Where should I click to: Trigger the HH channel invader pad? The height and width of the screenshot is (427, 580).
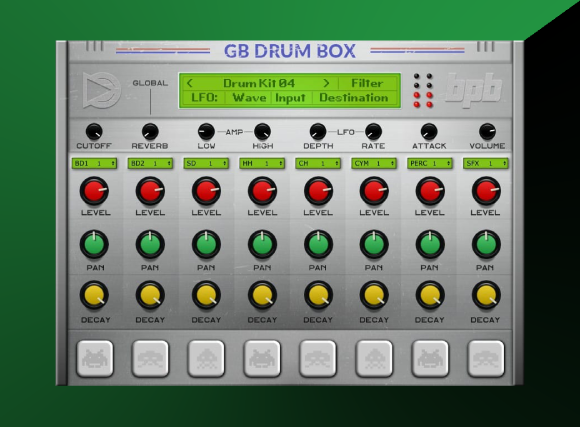(262, 359)
